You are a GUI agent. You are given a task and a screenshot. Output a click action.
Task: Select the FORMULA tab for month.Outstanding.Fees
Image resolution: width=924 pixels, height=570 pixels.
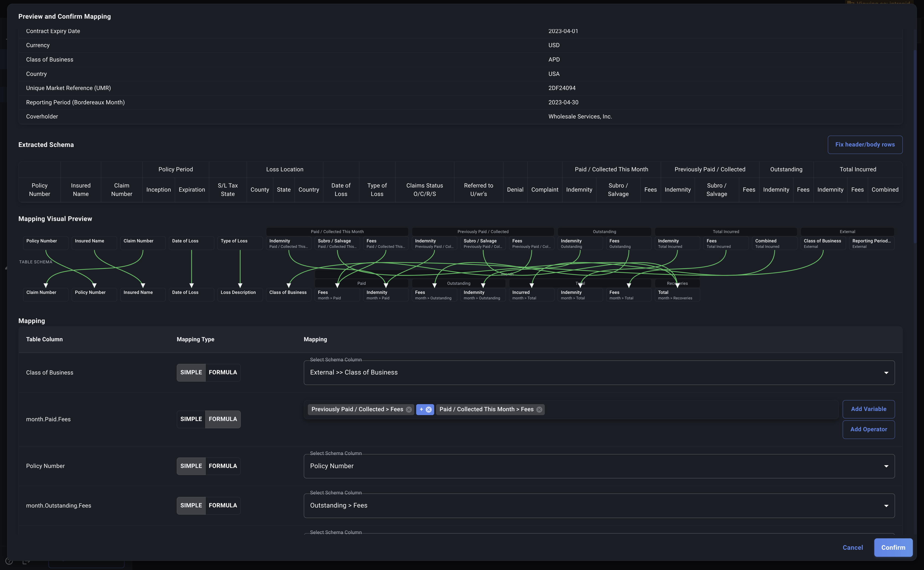point(223,505)
